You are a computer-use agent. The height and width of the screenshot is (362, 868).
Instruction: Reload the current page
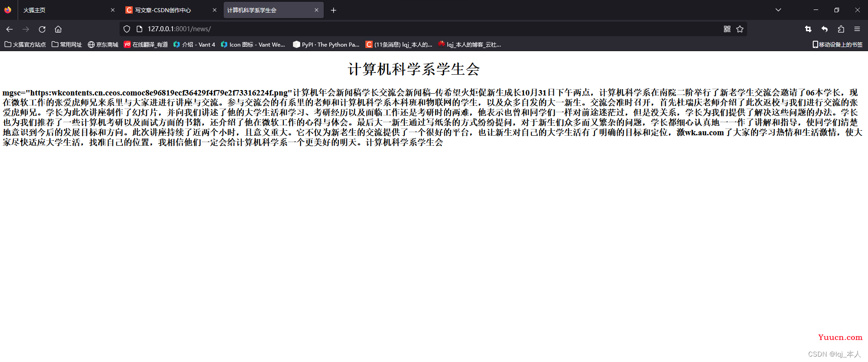42,29
